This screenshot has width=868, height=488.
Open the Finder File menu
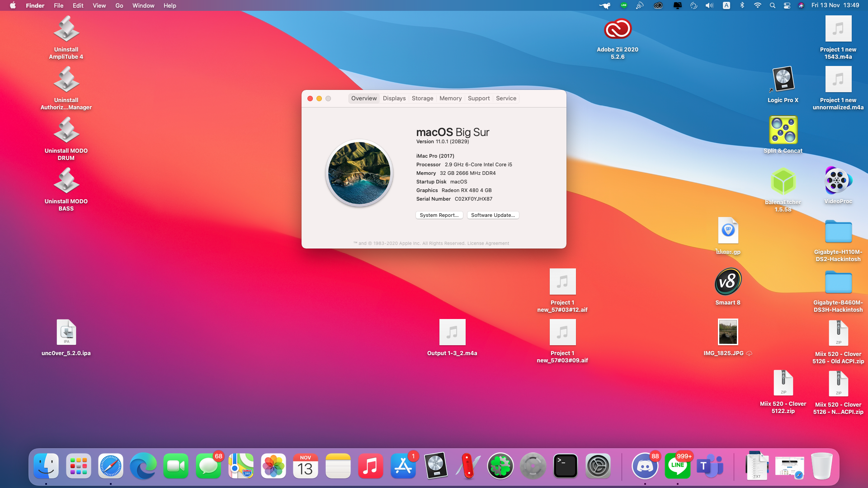coord(58,5)
